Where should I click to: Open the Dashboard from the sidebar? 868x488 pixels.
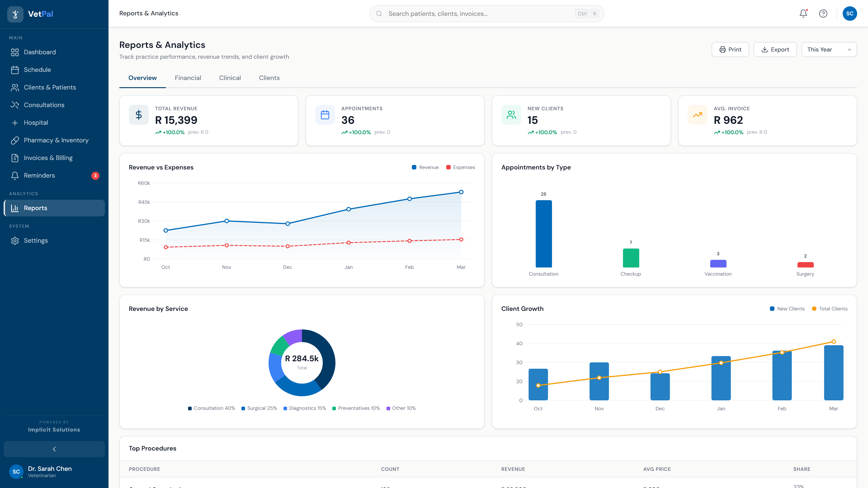39,52
